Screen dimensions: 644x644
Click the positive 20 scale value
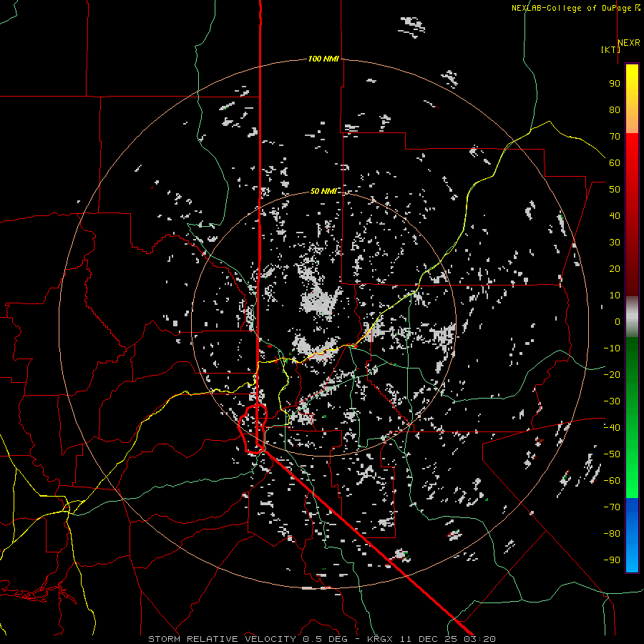click(x=615, y=269)
